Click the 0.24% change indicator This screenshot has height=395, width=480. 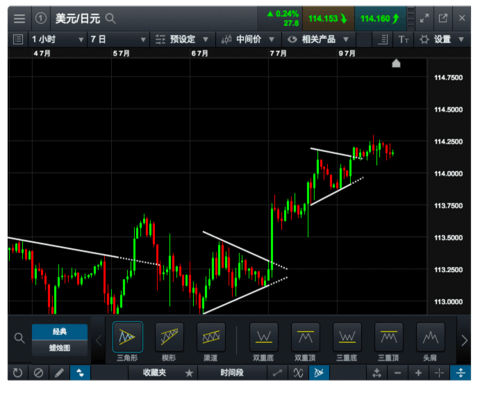[284, 14]
